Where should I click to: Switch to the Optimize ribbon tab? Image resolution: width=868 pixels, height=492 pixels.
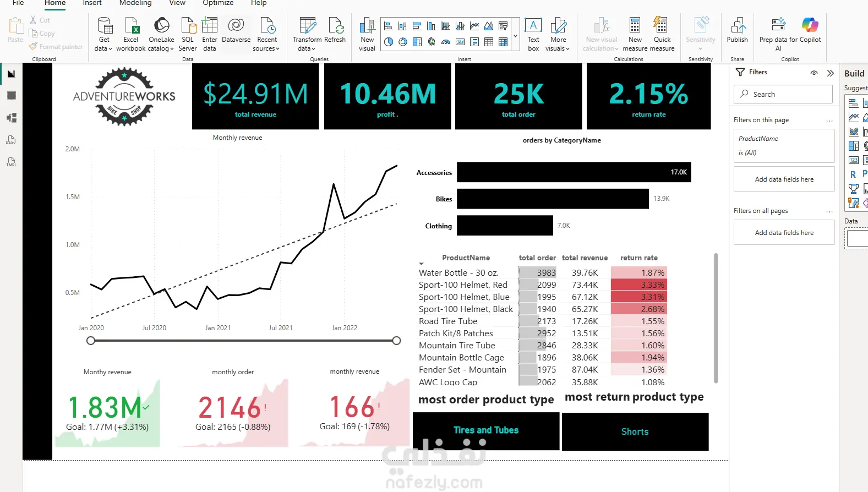tap(218, 3)
